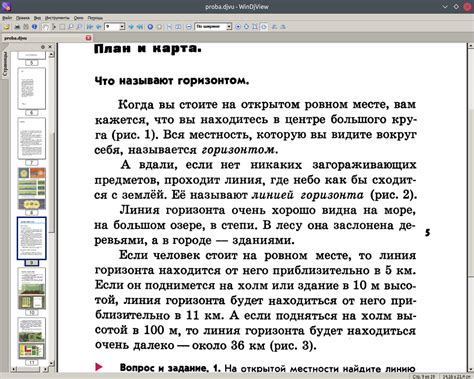This screenshot has width=474, height=379.
Task: Click the Find binoculars toolbar icon
Action: 26,27
